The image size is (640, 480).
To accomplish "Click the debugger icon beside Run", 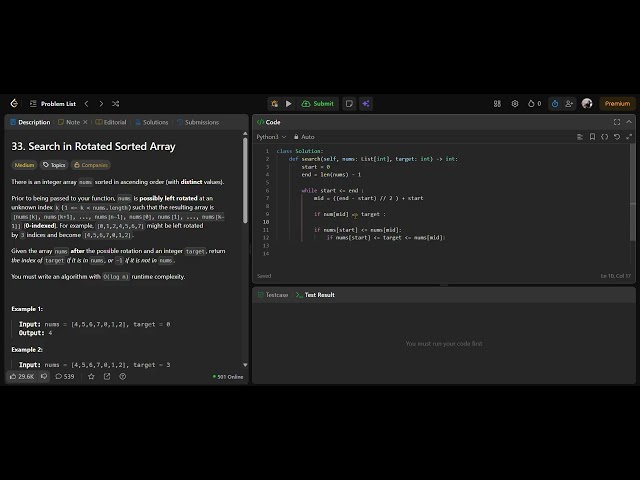I will pos(274,104).
